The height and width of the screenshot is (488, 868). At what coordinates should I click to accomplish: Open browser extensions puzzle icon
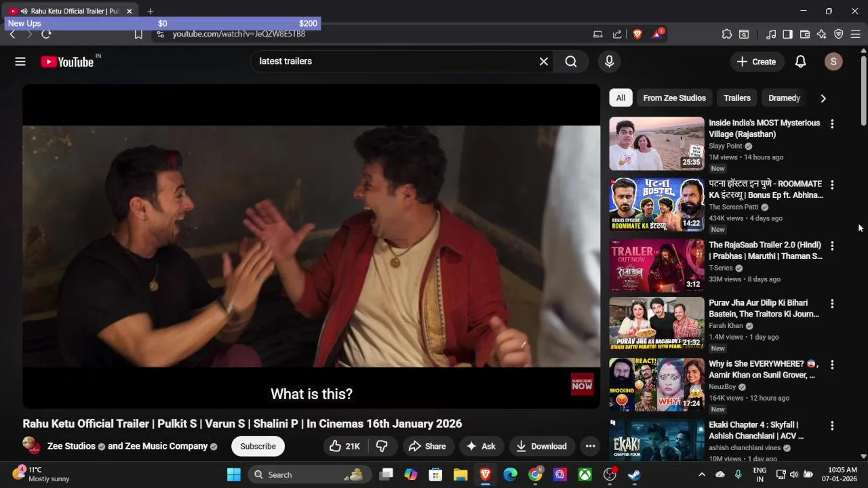pos(727,34)
